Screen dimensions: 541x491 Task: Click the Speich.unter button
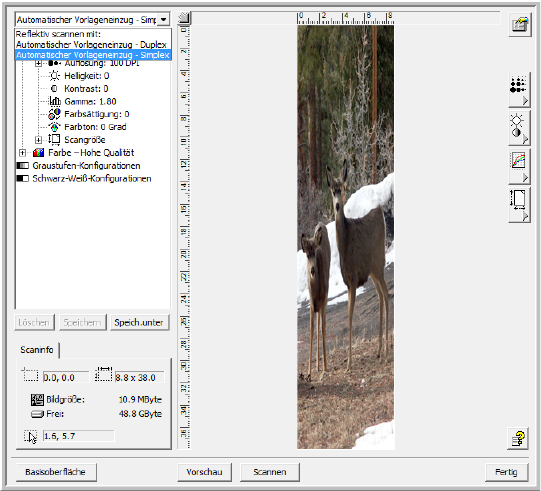(x=140, y=323)
